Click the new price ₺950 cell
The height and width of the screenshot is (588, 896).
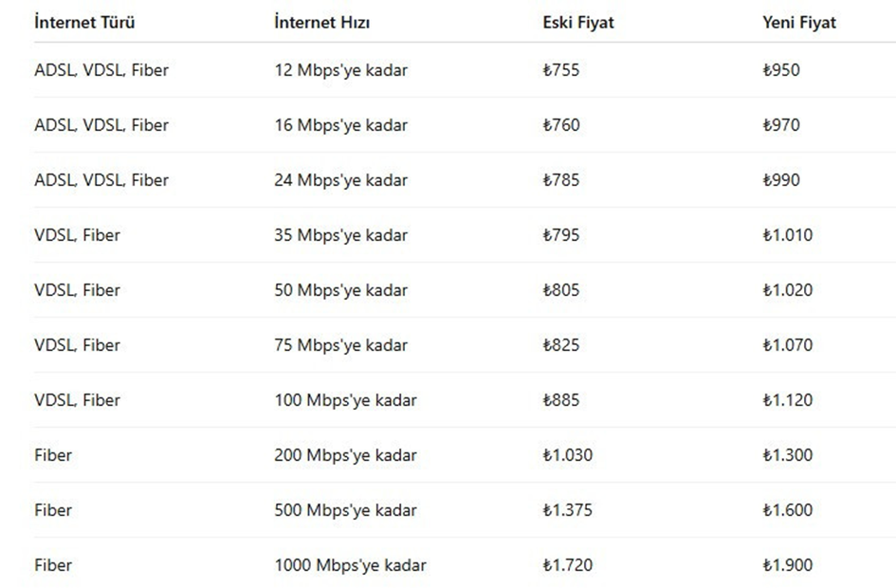point(780,70)
